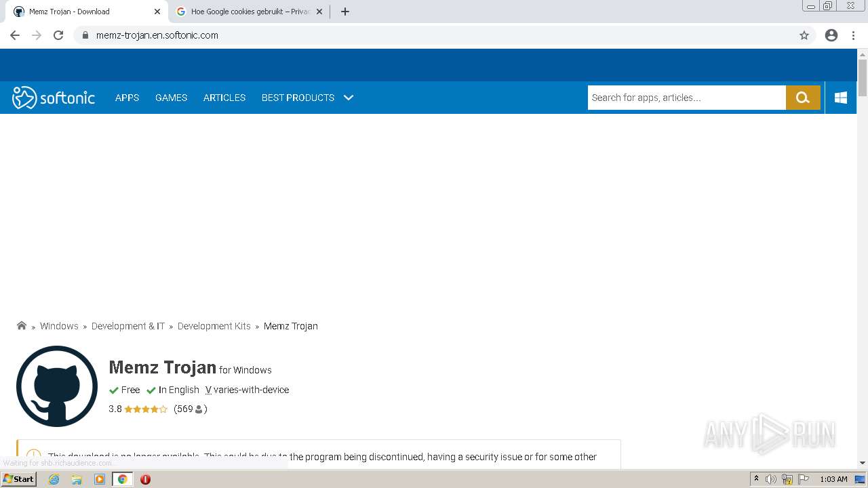Open the volume tray icon

tap(771, 479)
